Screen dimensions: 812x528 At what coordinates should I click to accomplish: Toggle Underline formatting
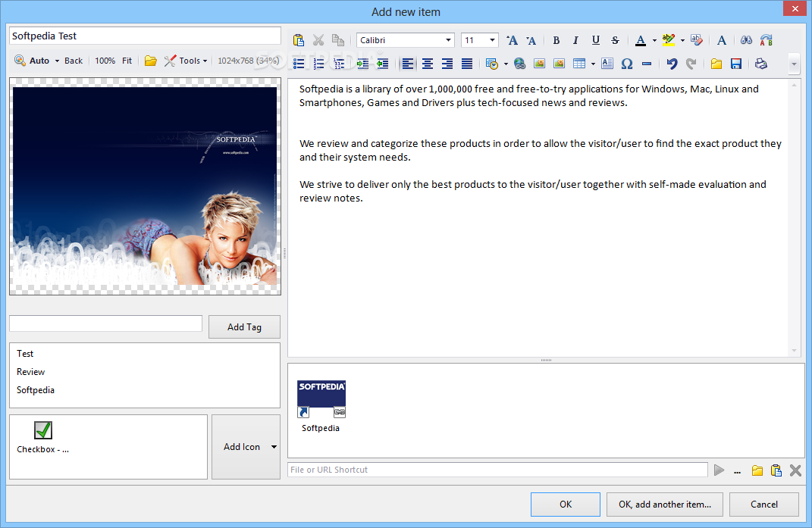coord(595,40)
